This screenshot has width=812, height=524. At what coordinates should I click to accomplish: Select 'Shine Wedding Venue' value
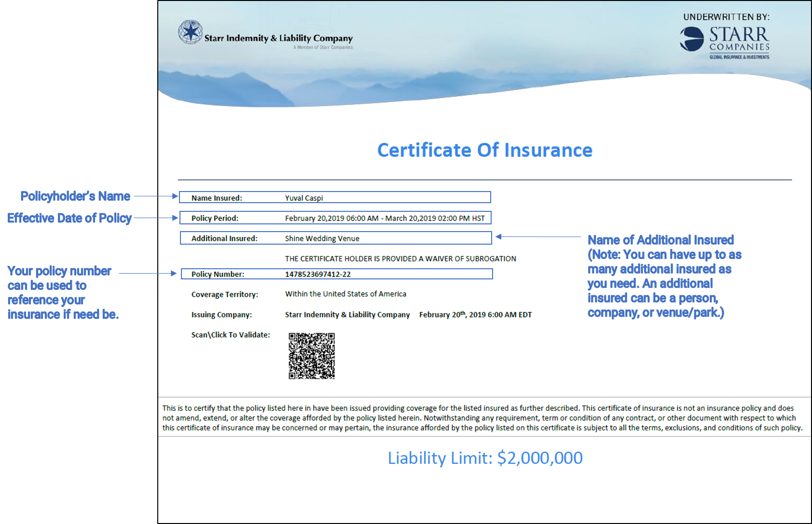(322, 238)
